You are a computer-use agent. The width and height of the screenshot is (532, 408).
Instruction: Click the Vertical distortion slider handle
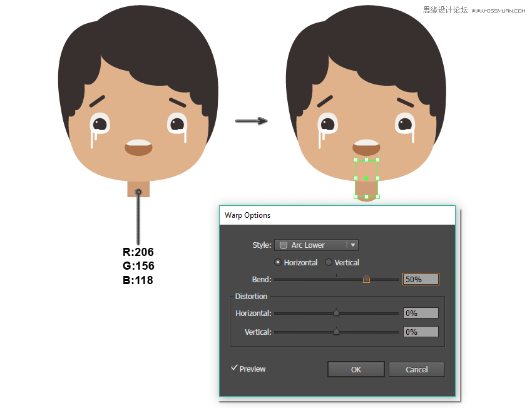[x=336, y=331]
